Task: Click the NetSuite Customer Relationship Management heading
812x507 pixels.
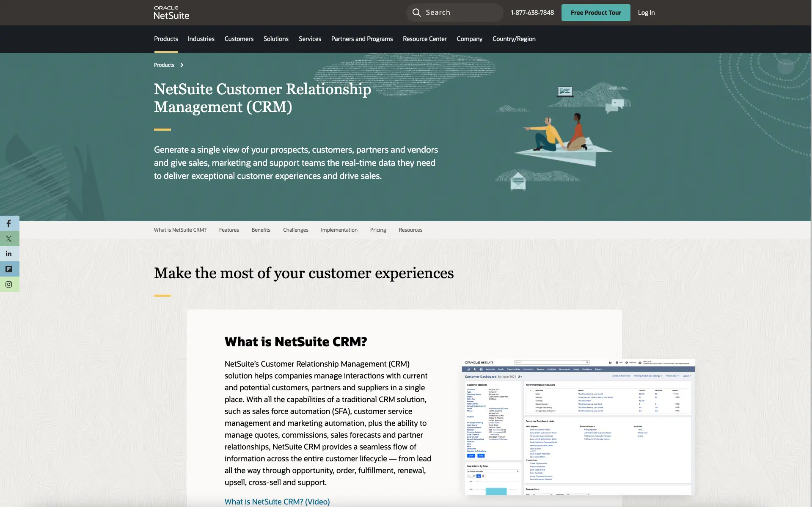Action: (x=262, y=98)
